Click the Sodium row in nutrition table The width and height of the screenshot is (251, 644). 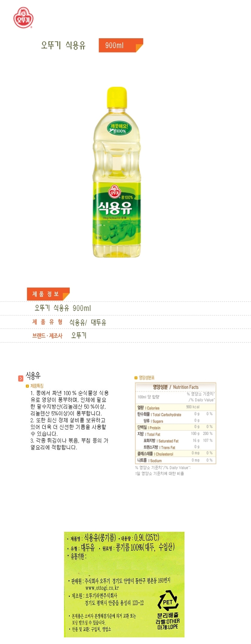tap(175, 460)
